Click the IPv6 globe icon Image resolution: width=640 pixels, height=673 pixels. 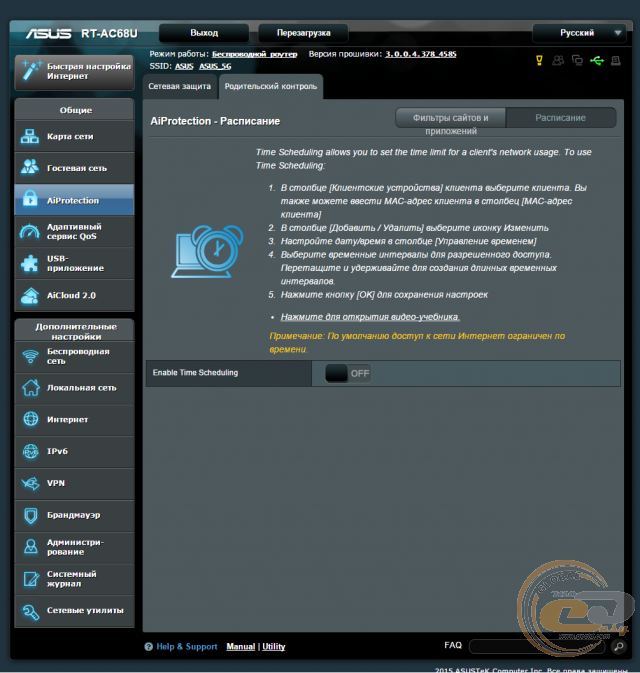tap(30, 451)
